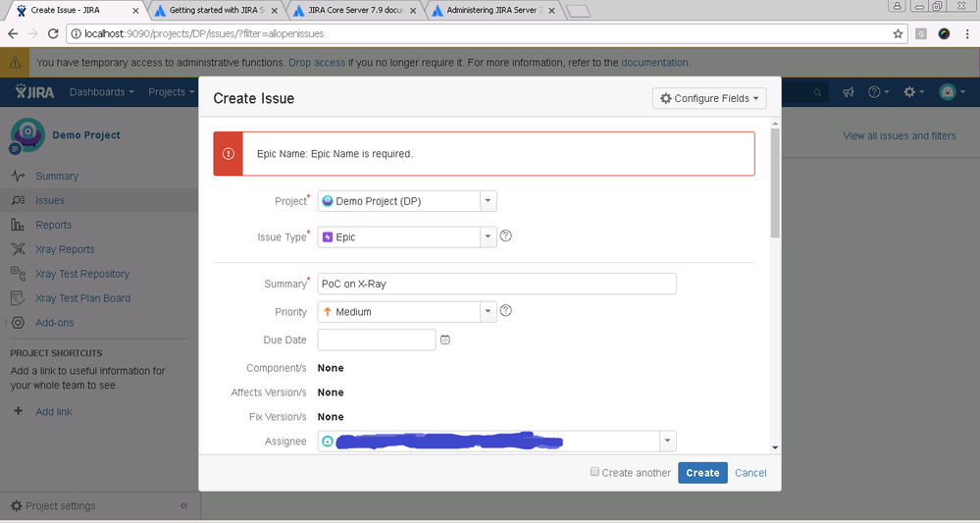
Task: Open the Dashboards menu
Action: coord(102,92)
